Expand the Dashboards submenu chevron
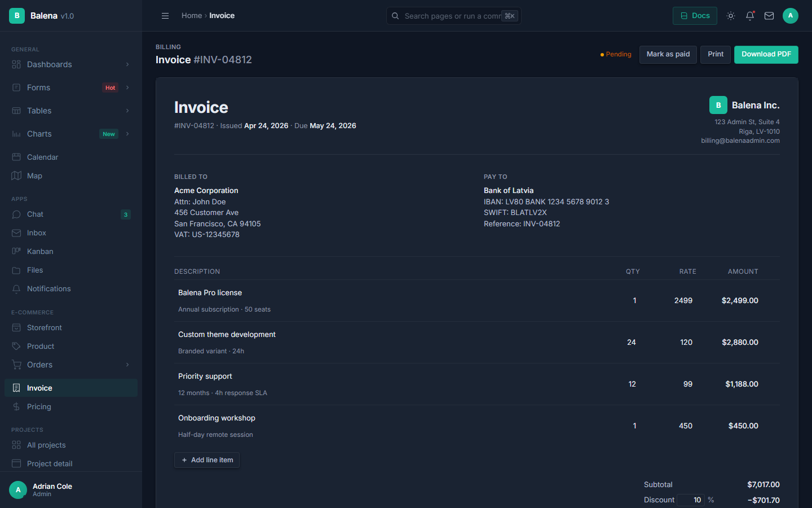This screenshot has width=812, height=508. tap(127, 64)
